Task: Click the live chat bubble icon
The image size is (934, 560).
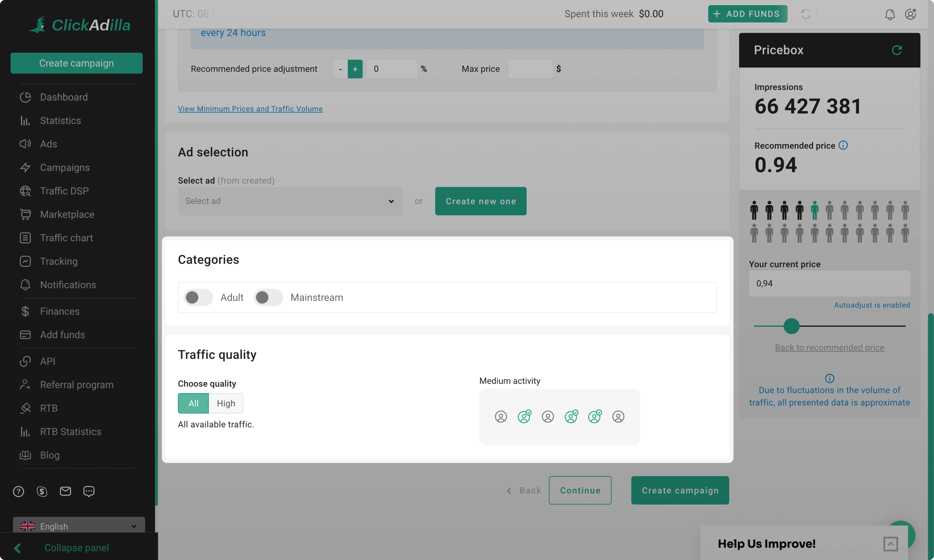Action: click(88, 491)
